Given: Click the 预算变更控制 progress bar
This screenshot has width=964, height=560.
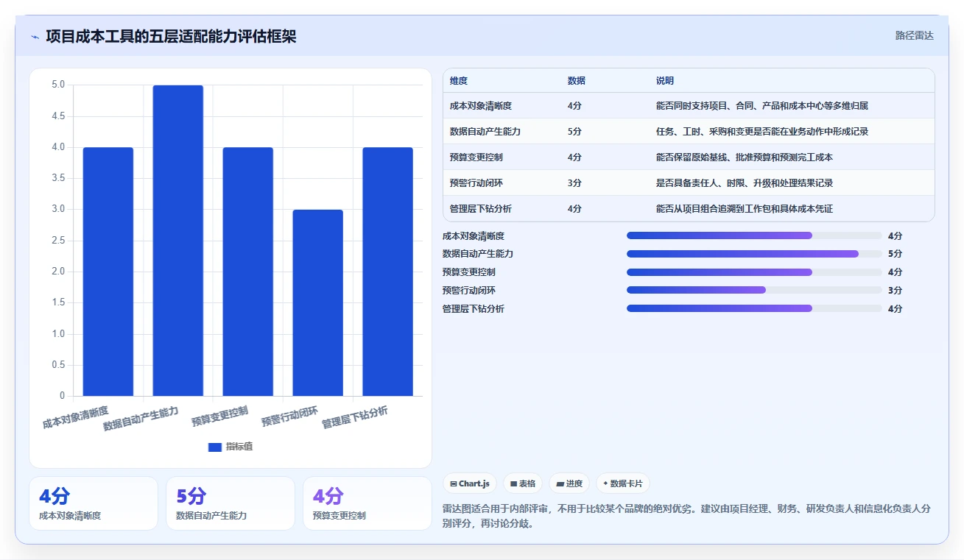Looking at the screenshot, I should [754, 272].
